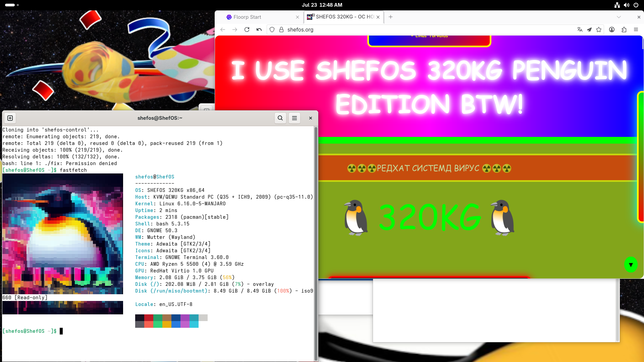This screenshot has height=362, width=644.
Task: Open the clock showing Jul 23 12:48 AM
Action: (x=322, y=5)
